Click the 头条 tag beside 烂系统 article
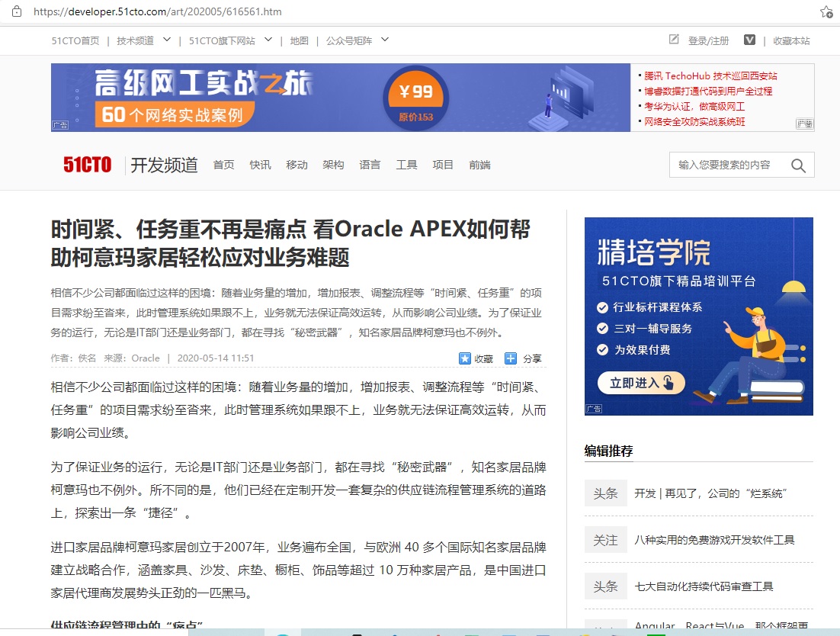This screenshot has height=636, width=840. click(605, 493)
